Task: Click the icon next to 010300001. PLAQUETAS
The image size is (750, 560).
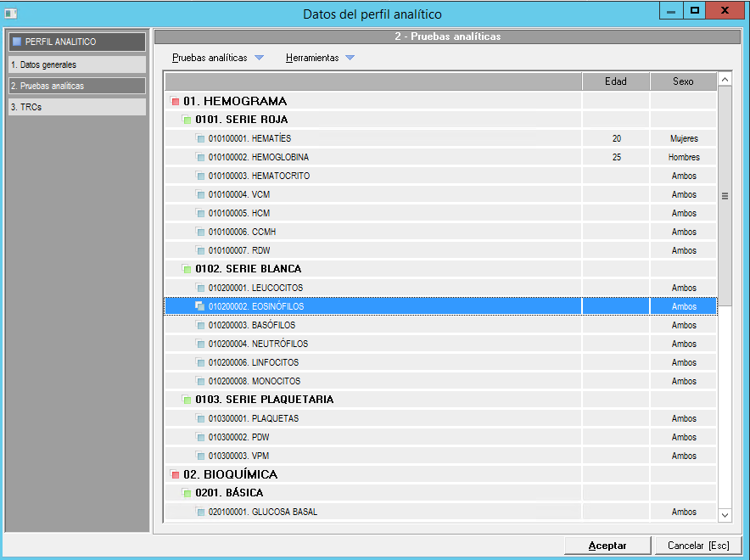Action: click(x=200, y=419)
